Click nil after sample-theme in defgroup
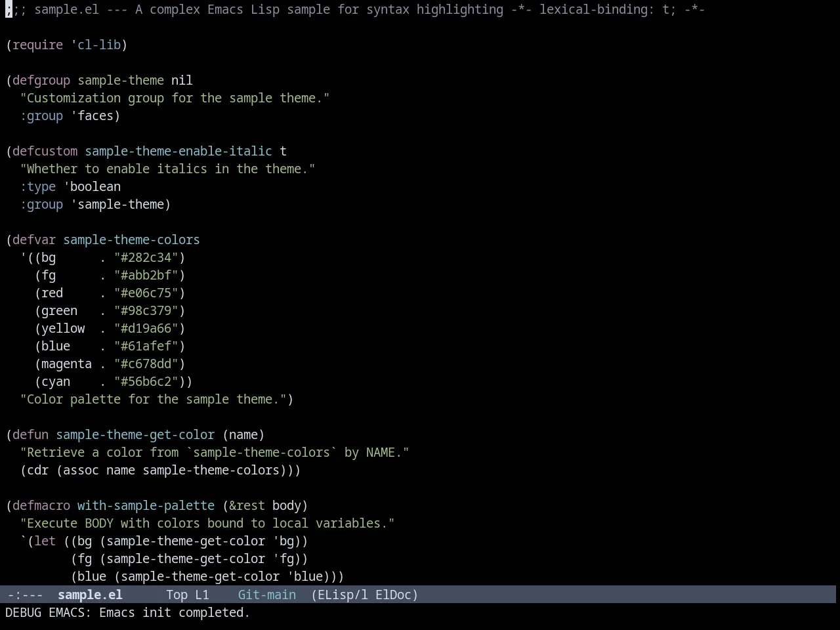The height and width of the screenshot is (630, 840). [x=182, y=80]
